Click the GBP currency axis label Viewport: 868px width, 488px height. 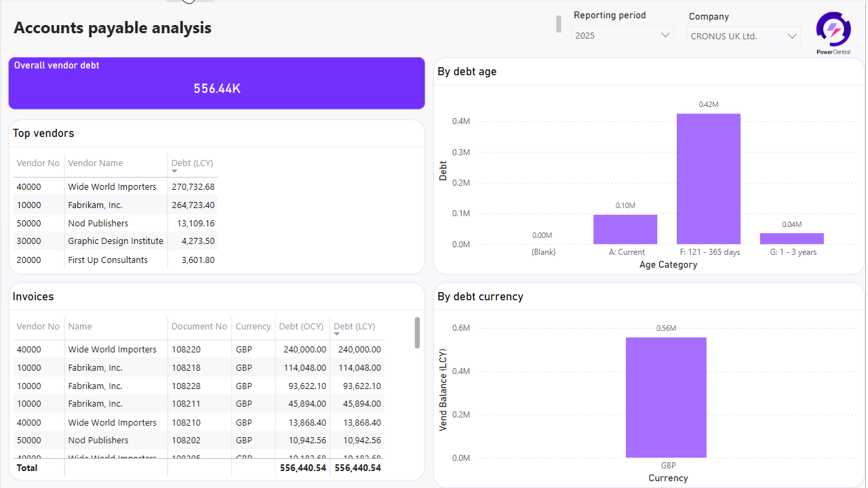tap(669, 466)
